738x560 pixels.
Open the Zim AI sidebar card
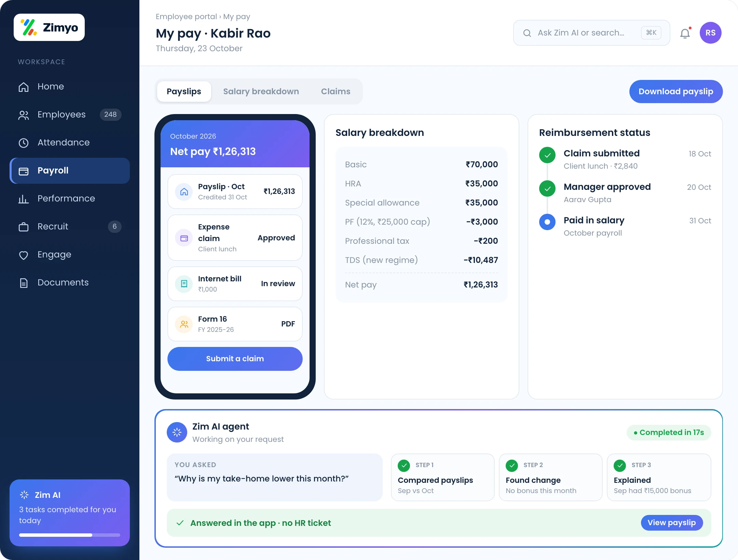tap(70, 513)
